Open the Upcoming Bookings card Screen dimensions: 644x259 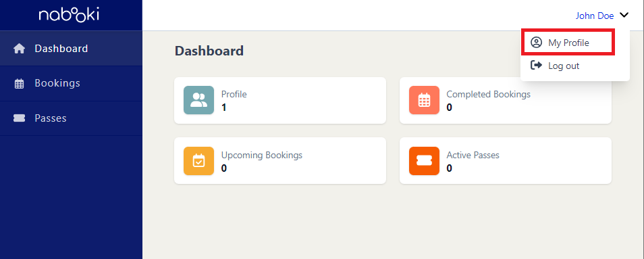[280, 161]
